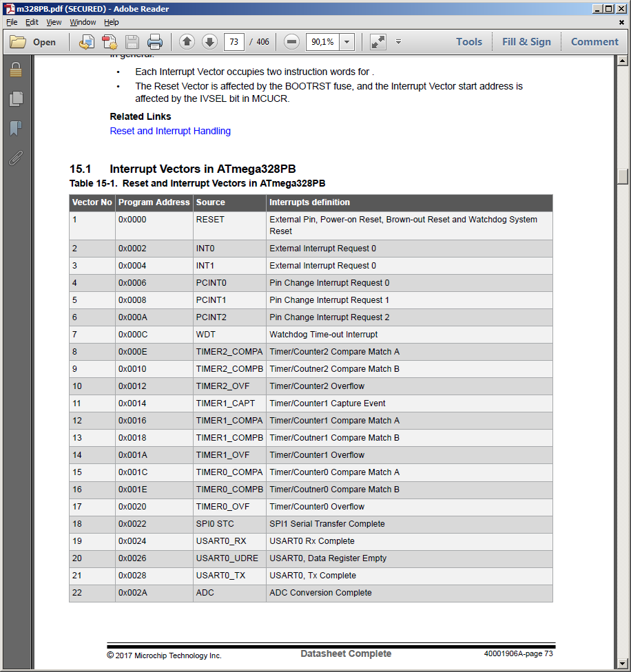
Task: Click the Program Address column header
Action: coord(154,202)
